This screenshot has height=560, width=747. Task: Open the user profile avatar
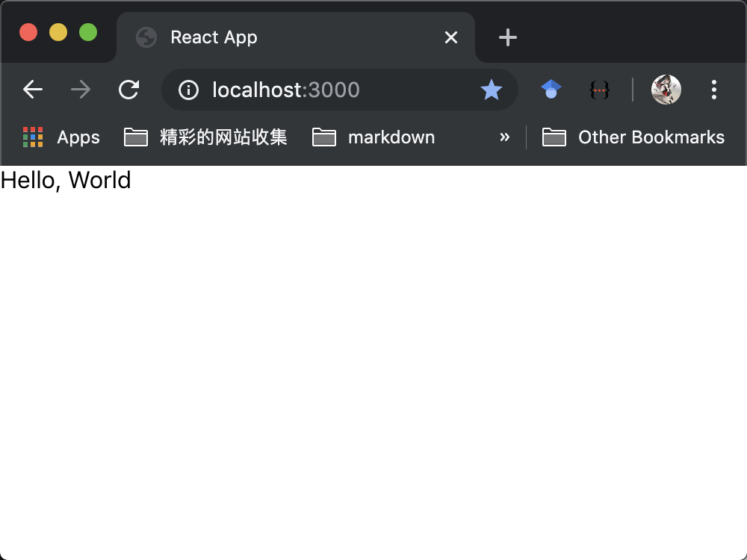tap(666, 90)
